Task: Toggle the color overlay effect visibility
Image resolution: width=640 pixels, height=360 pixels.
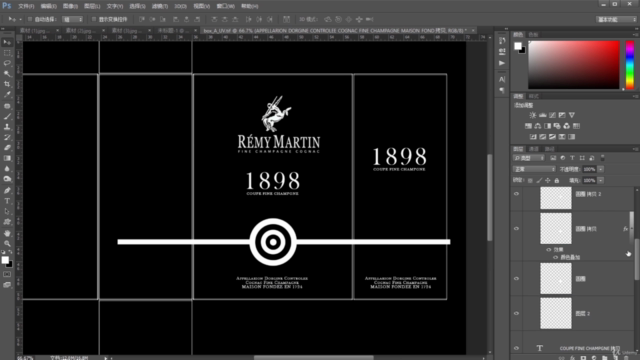Action: coord(556,258)
